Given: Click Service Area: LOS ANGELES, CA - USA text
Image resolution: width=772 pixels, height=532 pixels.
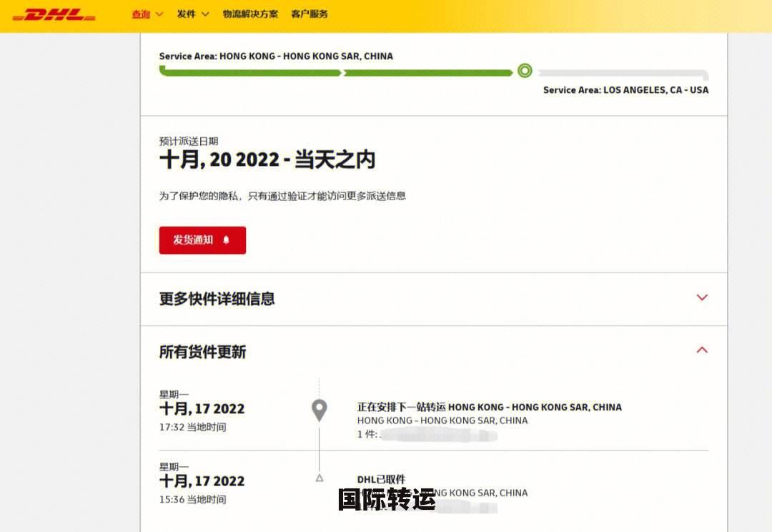Looking at the screenshot, I should click(625, 90).
